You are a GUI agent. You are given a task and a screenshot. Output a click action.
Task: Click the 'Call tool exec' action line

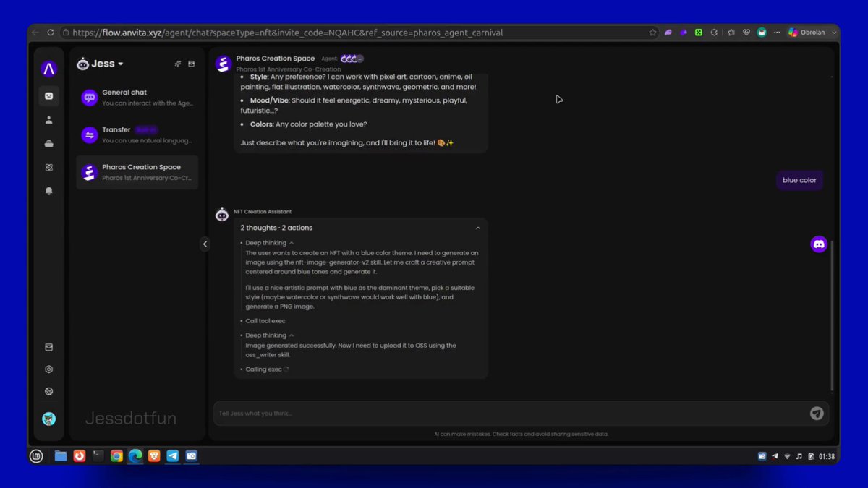click(x=265, y=321)
